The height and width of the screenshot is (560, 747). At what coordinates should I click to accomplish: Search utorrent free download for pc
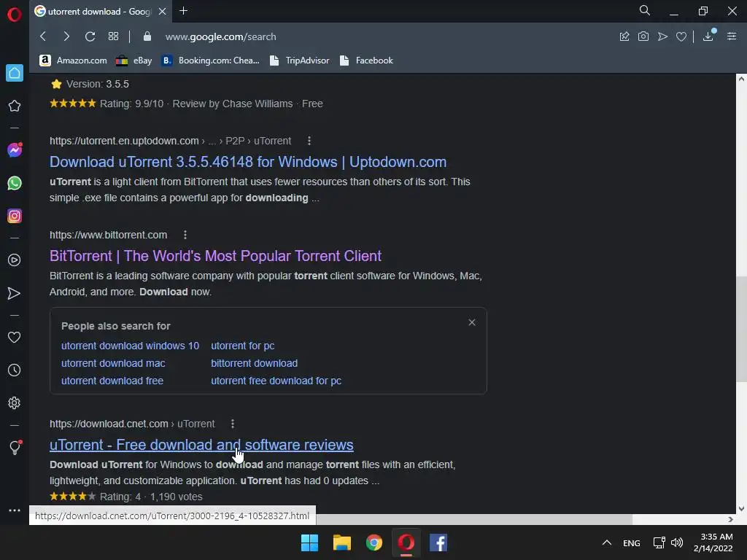276,381
